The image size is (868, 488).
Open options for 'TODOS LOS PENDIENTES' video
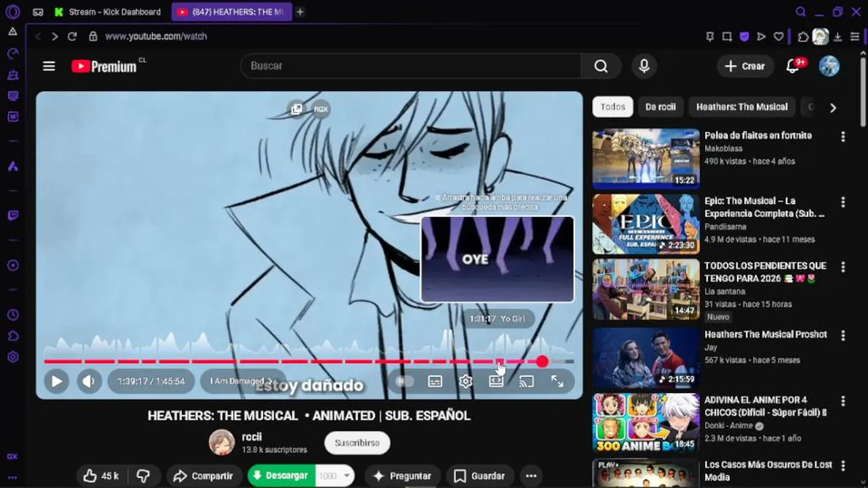click(843, 267)
